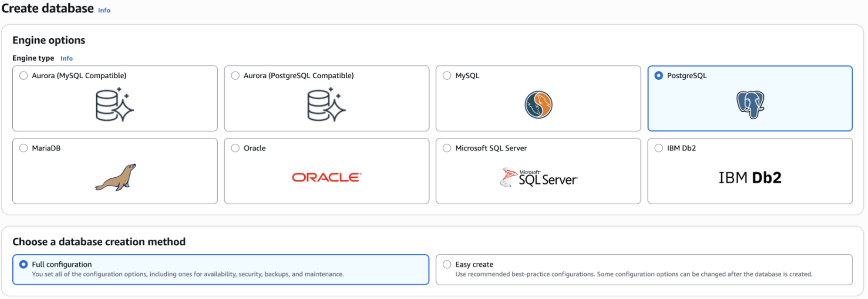Click the red Oracle logo
The image size is (868, 299).
[x=326, y=177]
